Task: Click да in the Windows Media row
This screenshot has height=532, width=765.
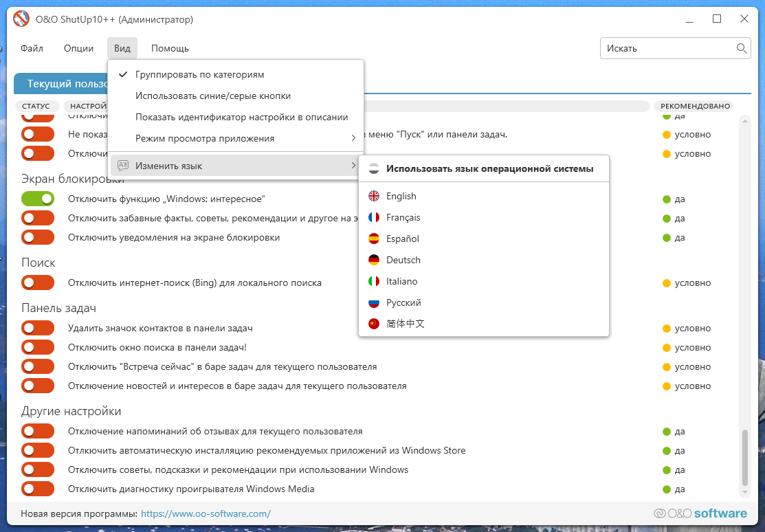Action: 680,489
